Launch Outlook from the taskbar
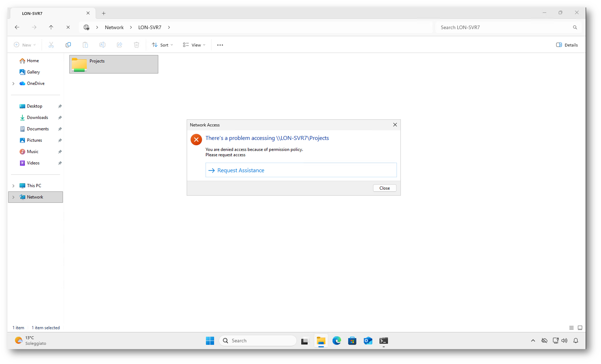The image size is (601, 364). pyautogui.click(x=368, y=341)
